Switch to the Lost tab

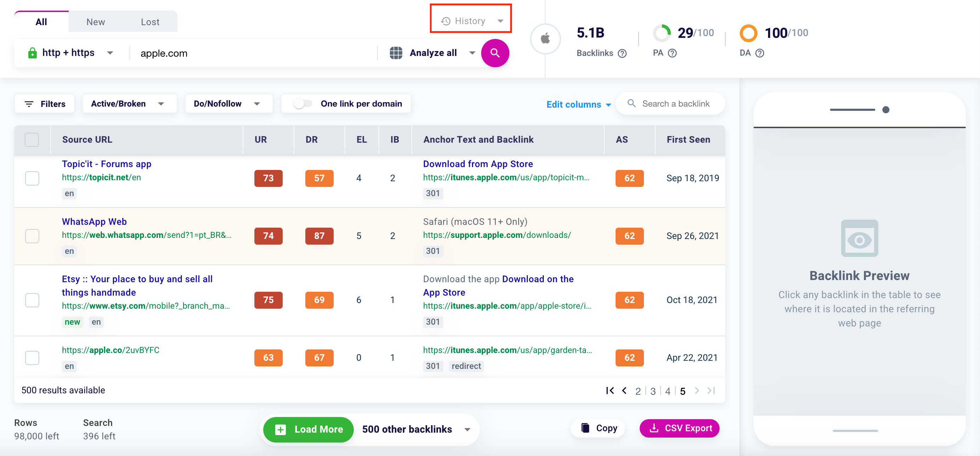(150, 22)
